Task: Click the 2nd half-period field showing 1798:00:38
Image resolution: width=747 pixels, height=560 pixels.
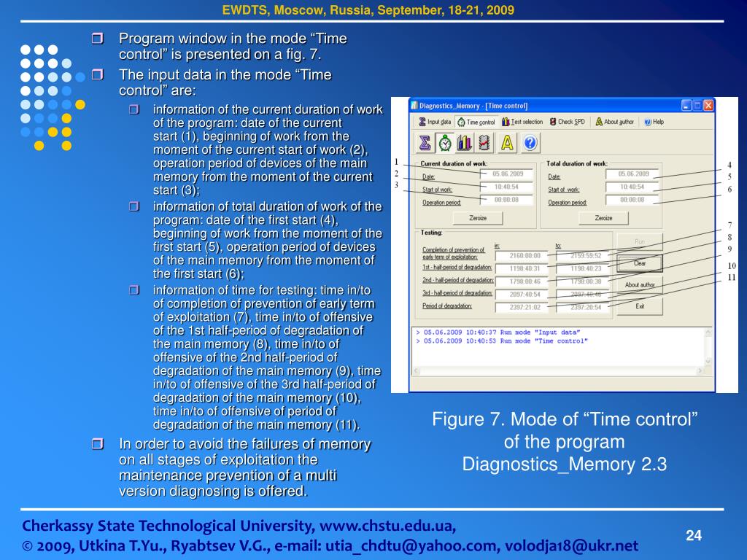Action: coord(582,281)
